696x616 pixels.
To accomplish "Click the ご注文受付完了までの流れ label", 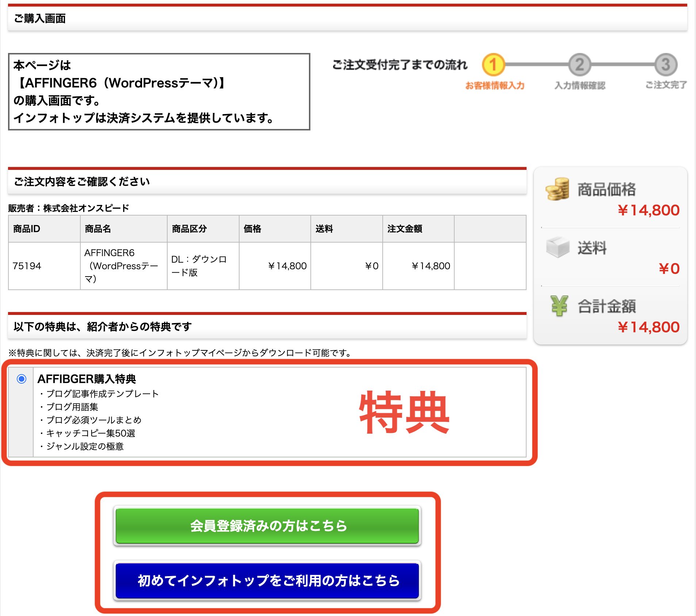I will (x=400, y=65).
